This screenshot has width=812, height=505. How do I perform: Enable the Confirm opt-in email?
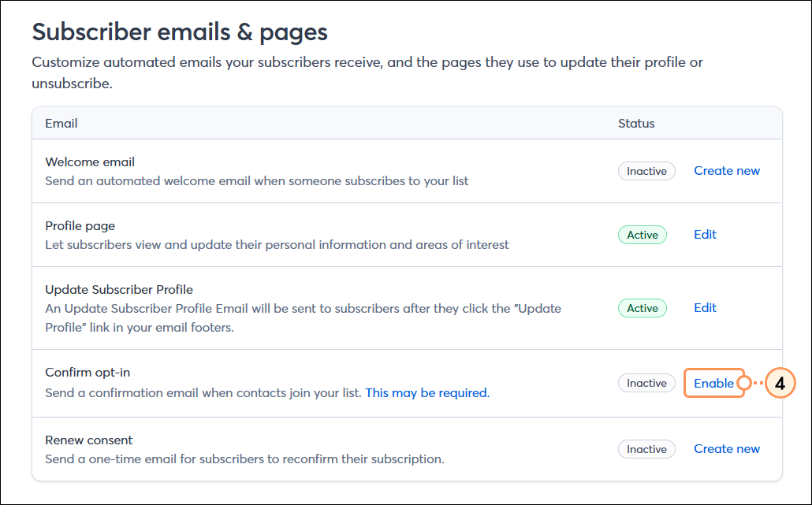(713, 383)
